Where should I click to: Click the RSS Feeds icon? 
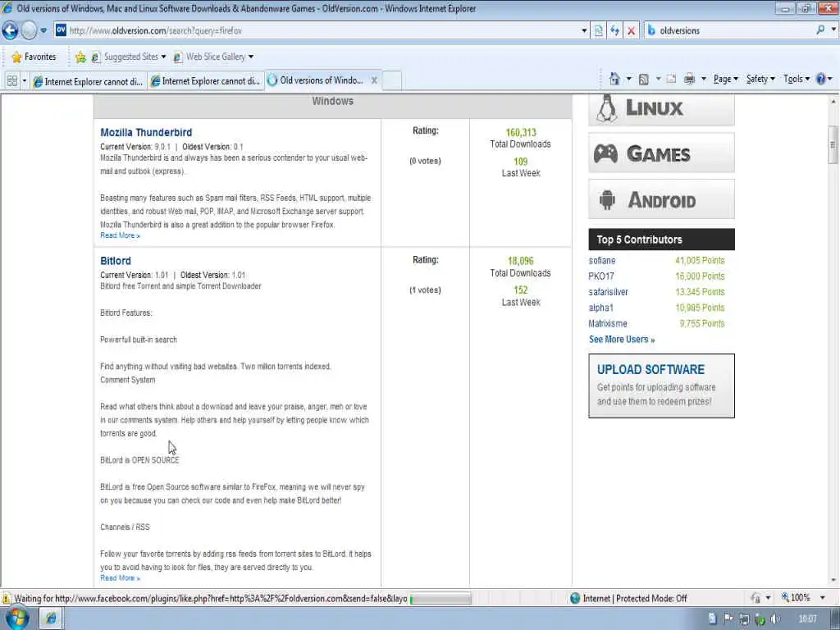click(x=644, y=80)
